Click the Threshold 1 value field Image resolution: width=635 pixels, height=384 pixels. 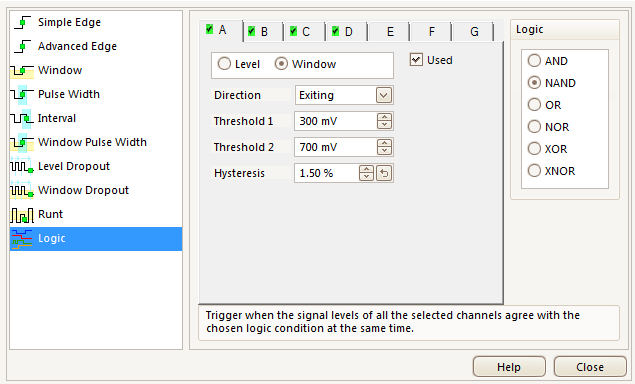(335, 121)
